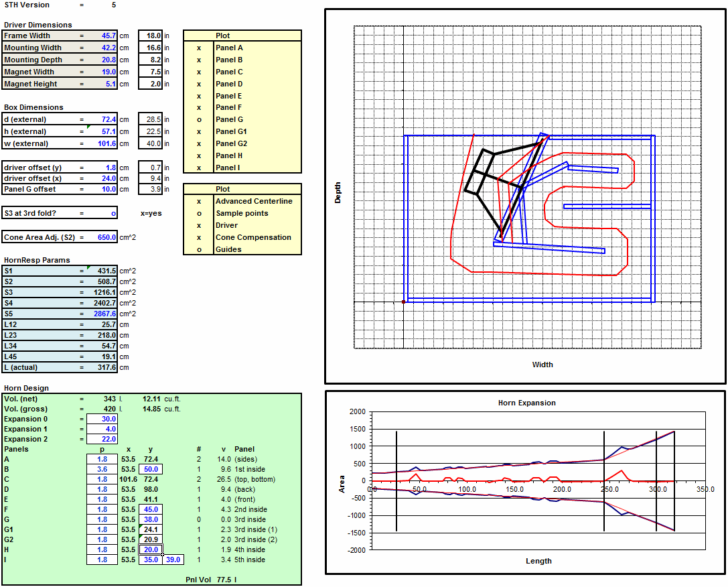Click the S1 HornResp value 431.5

[102, 271]
